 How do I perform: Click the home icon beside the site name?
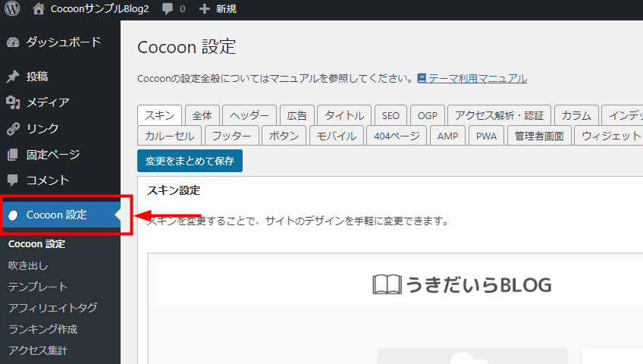coord(39,8)
